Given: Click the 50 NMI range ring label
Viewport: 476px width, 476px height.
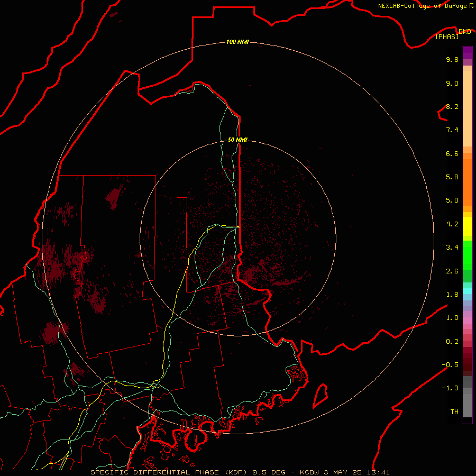Looking at the screenshot, I should tap(237, 140).
